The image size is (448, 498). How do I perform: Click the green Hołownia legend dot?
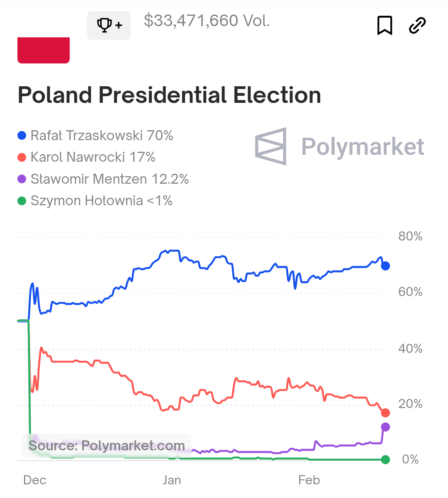point(22,201)
